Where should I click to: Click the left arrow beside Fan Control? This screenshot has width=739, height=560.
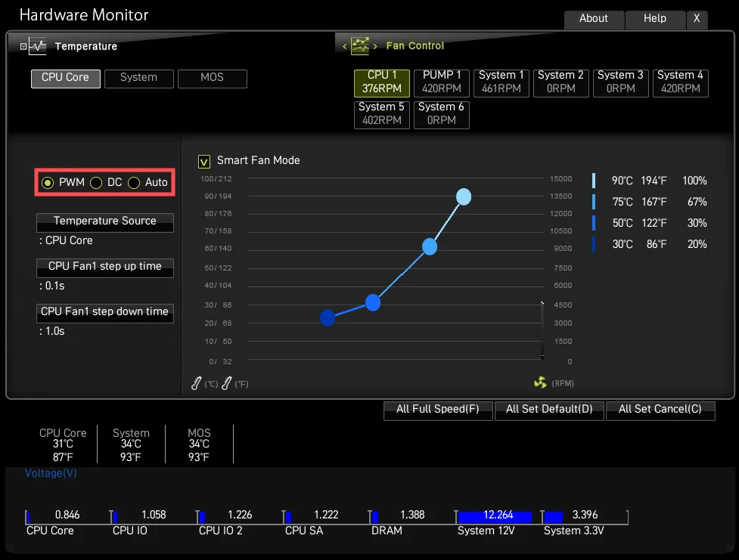(x=344, y=46)
